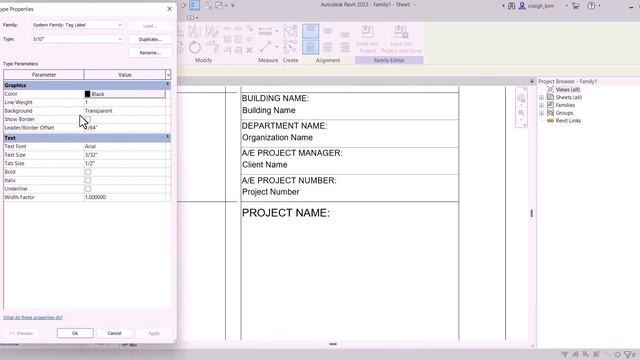Open 'What do these properties do?' link
The width and height of the screenshot is (640, 360).
tap(33, 318)
